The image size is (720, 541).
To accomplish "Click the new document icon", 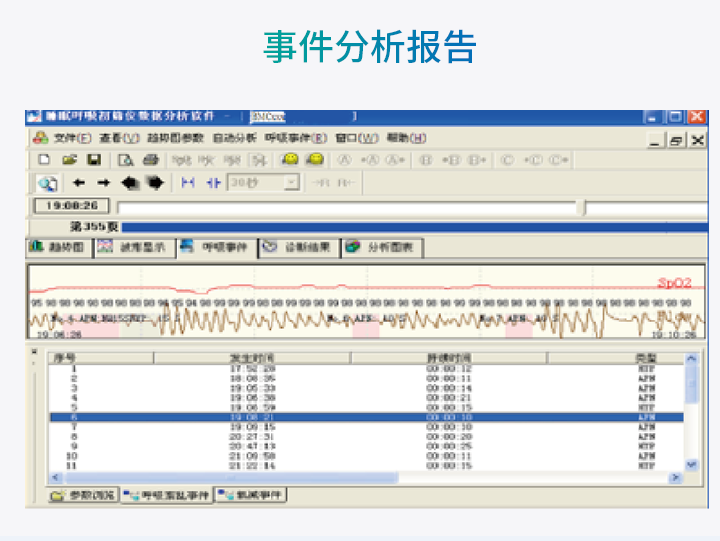I will coord(44,159).
